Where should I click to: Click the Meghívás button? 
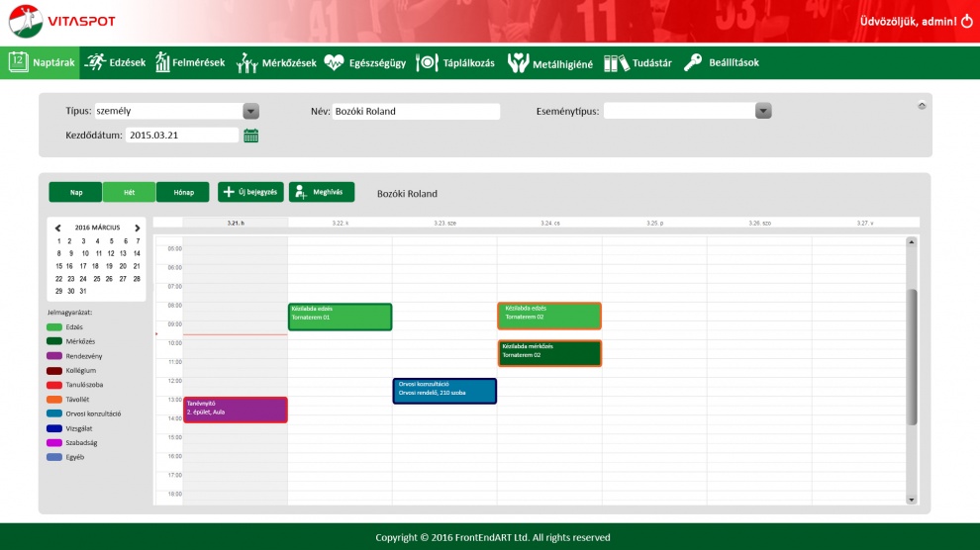click(x=322, y=192)
